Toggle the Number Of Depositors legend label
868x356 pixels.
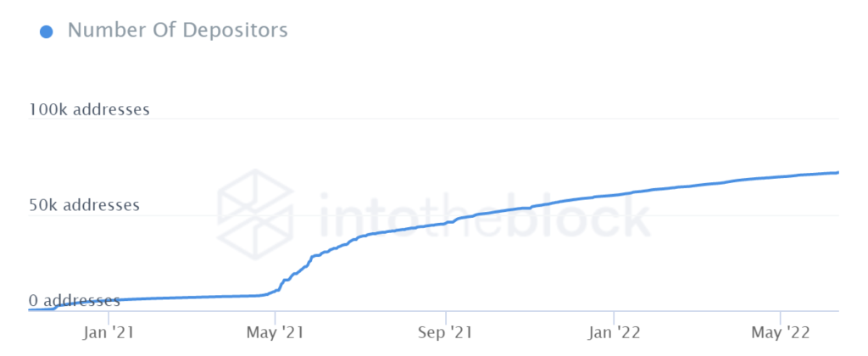[x=177, y=31]
